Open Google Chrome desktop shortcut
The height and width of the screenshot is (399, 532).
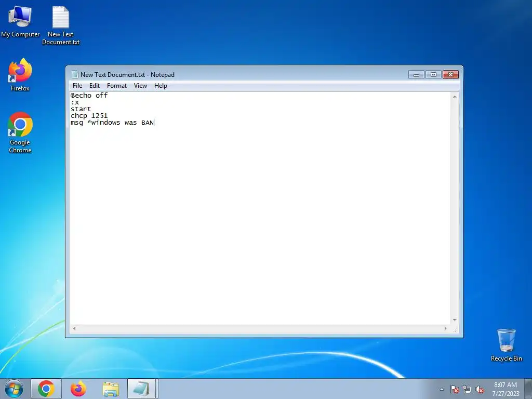click(20, 132)
